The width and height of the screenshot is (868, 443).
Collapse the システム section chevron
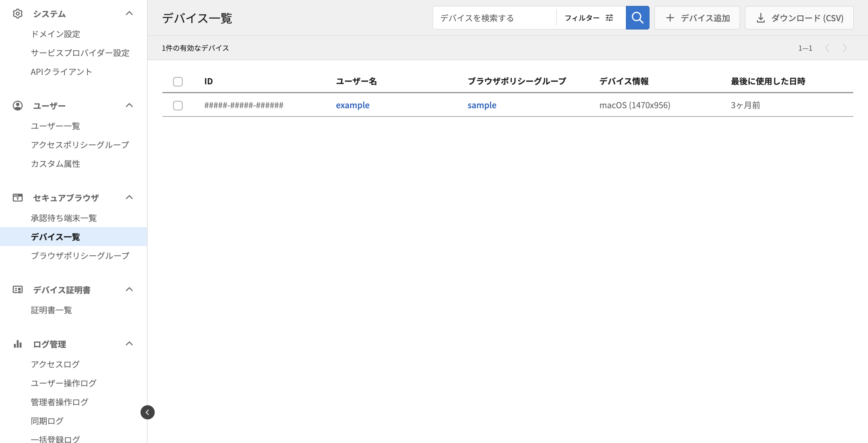pos(129,14)
